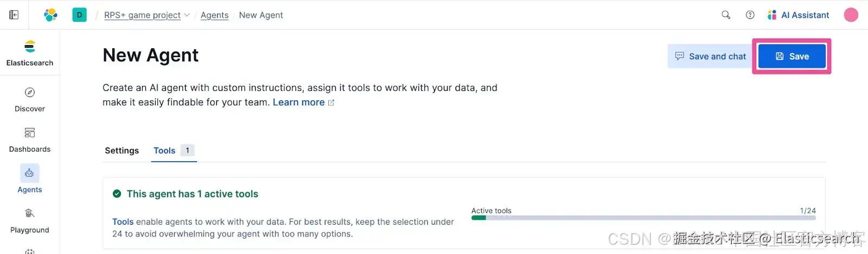Go to Dashboards in the sidebar
Screen dimensions: 868x254
(30, 140)
